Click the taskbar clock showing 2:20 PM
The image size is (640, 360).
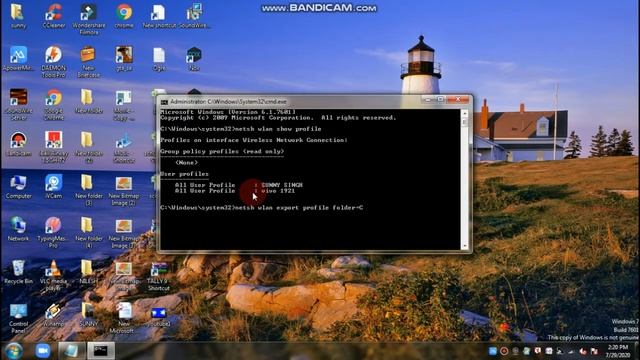point(618,351)
